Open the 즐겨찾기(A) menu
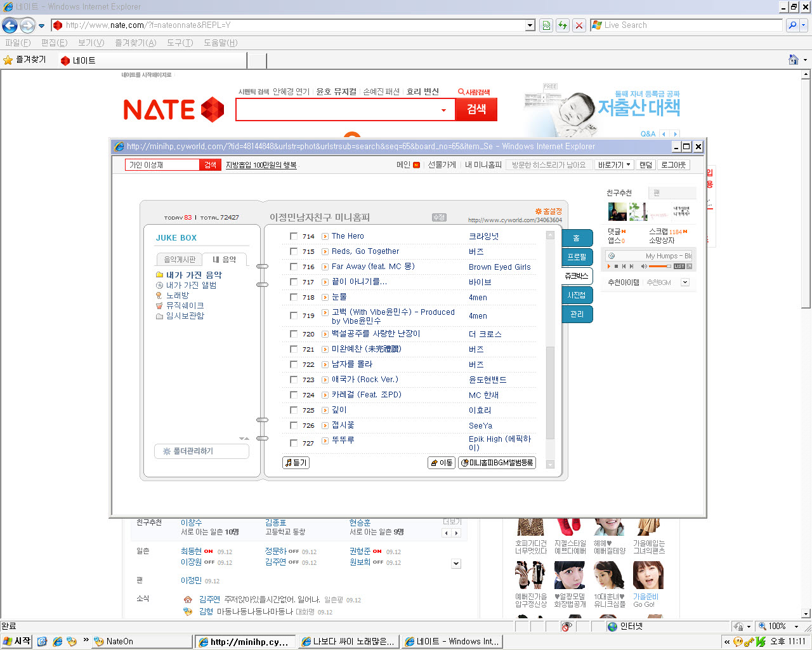The image size is (812, 650). (x=135, y=43)
